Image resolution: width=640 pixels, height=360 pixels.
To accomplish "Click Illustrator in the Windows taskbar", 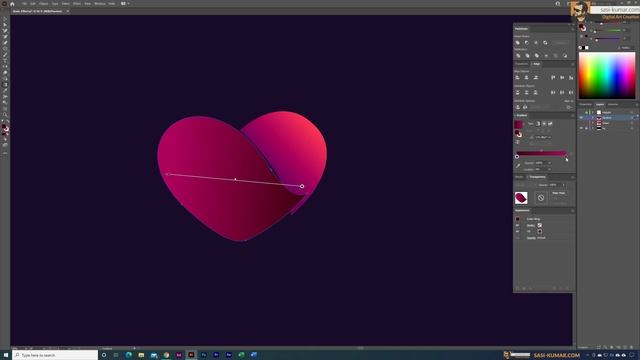I will (x=191, y=355).
